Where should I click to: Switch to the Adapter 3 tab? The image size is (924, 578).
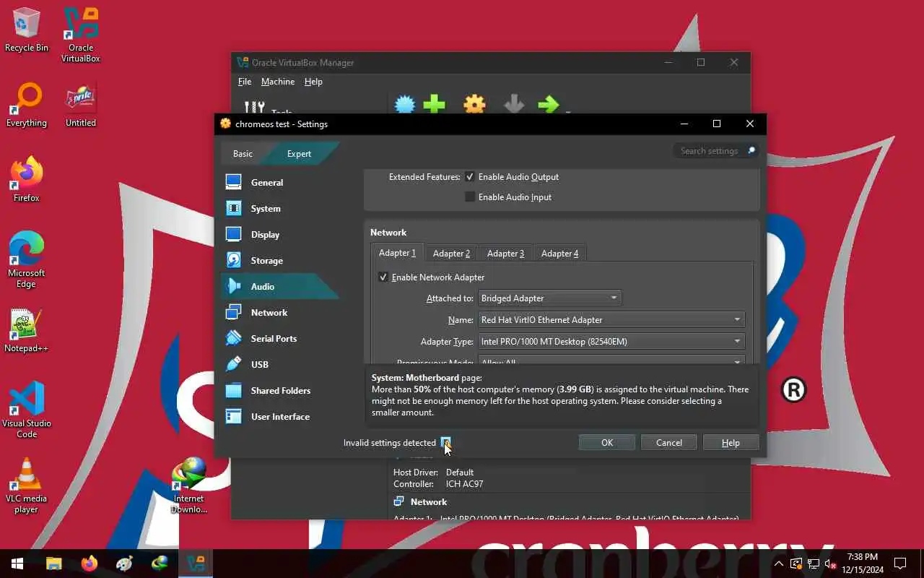coord(505,254)
